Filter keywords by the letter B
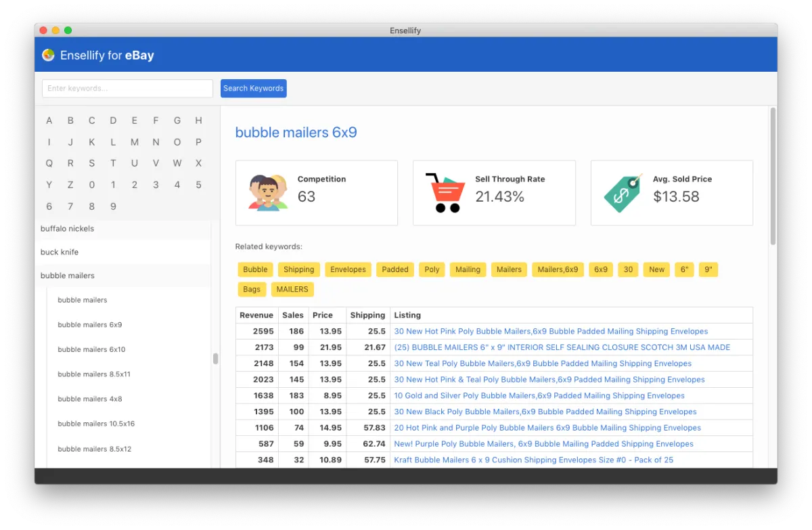This screenshot has height=530, width=812. point(70,120)
